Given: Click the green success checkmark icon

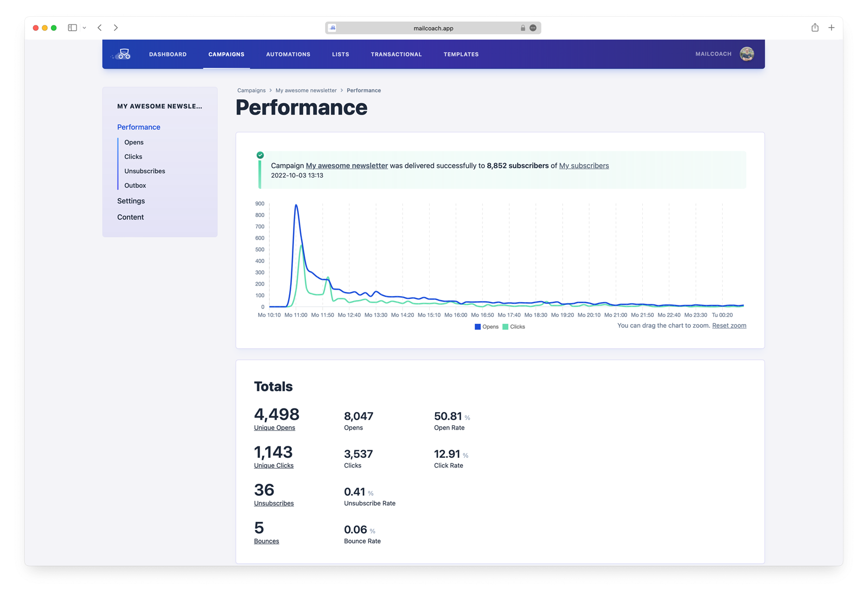Looking at the screenshot, I should click(260, 155).
